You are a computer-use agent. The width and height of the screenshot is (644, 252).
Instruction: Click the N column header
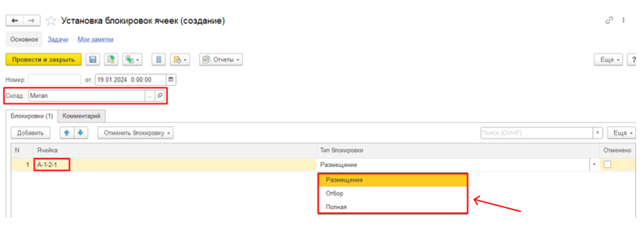coord(22,151)
